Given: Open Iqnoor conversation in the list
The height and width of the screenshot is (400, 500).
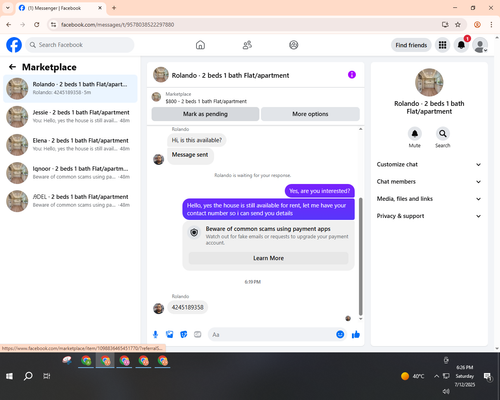Looking at the screenshot, I should pos(70,173).
